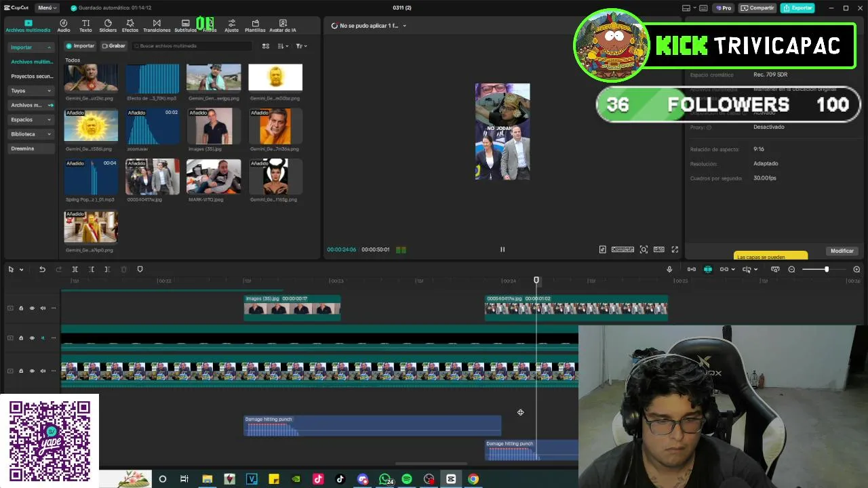The width and height of the screenshot is (868, 488).
Task: Lock the Images (35).jpg track
Action: [21, 308]
